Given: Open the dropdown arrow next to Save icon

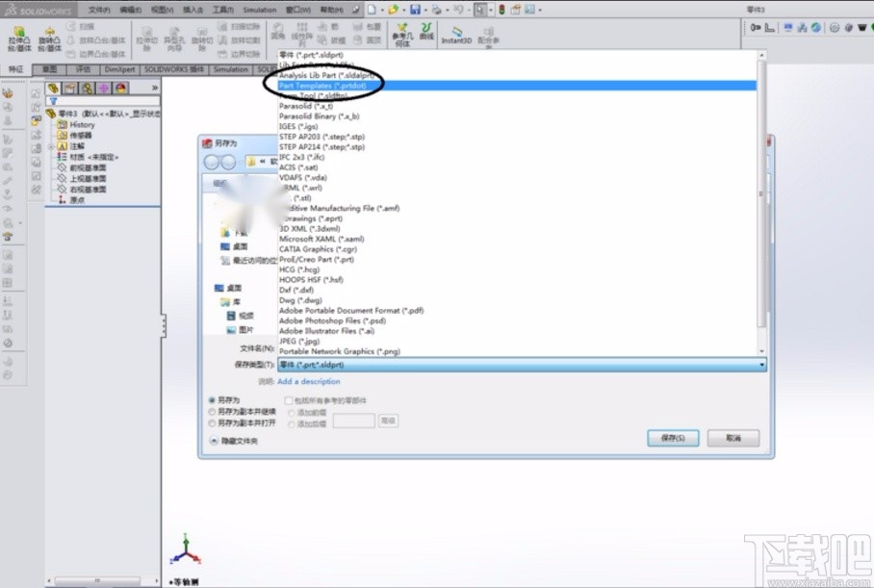Looking at the screenshot, I should [x=425, y=10].
